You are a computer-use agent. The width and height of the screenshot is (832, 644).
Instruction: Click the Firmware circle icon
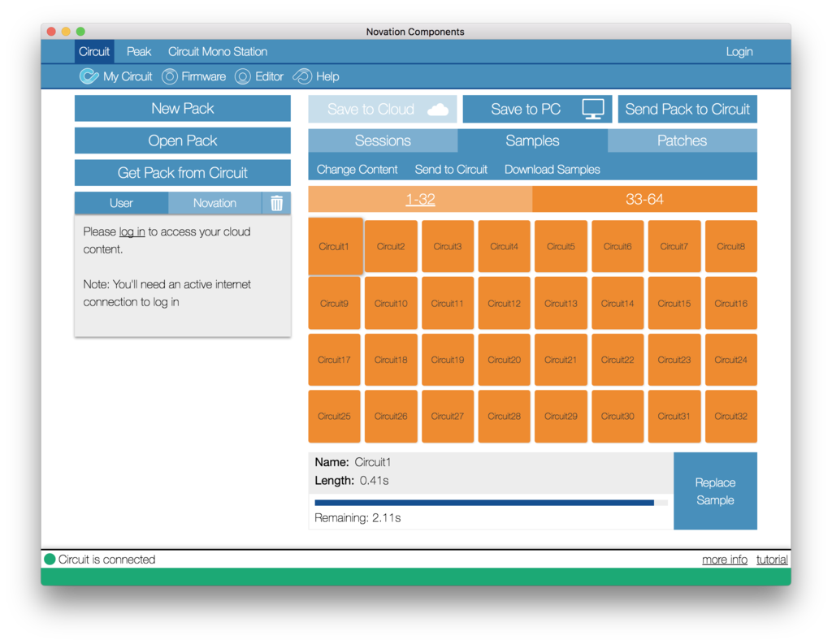click(170, 76)
